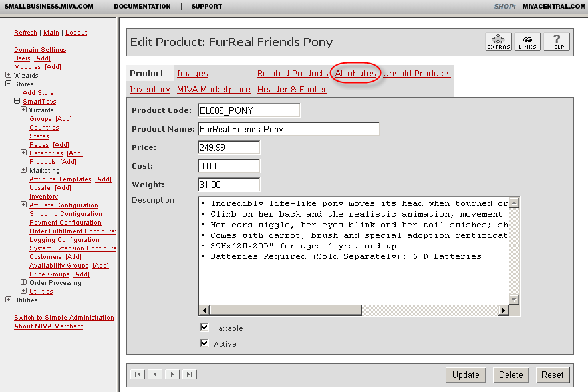
Task: Expand the top-level Wizards tree node
Action: click(x=8, y=75)
